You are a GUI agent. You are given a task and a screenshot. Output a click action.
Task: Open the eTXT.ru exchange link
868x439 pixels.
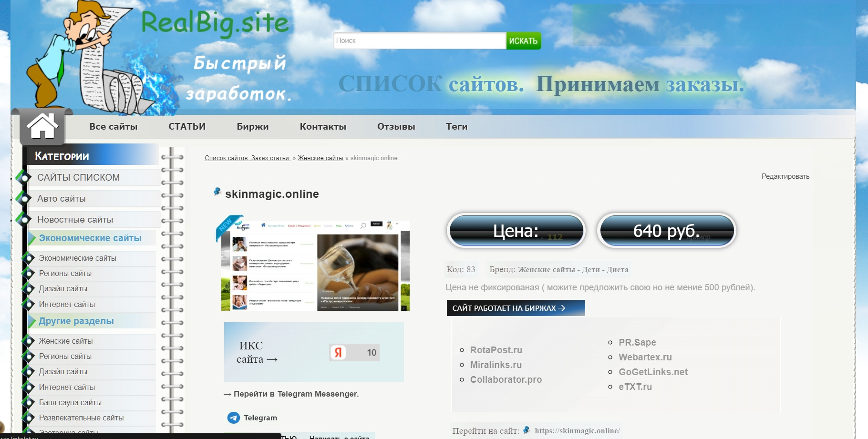[x=635, y=387]
